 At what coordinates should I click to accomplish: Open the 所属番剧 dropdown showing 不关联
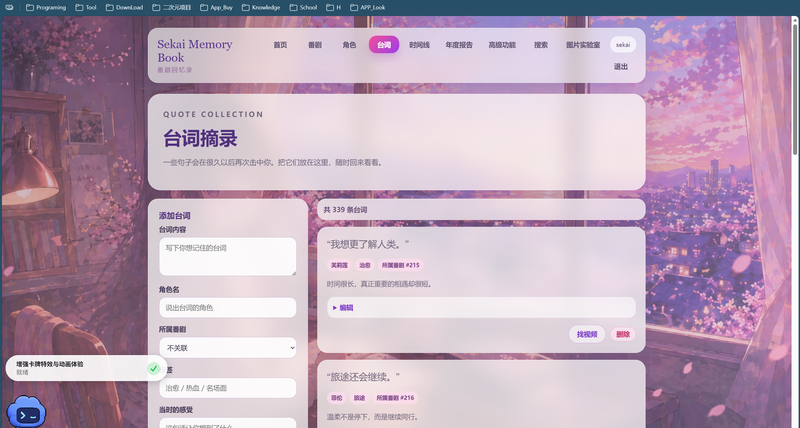[228, 348]
